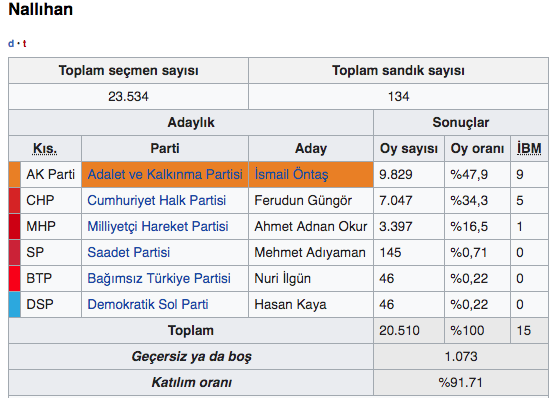Click the voter count 23.534
The height and width of the screenshot is (398, 551).
[x=128, y=96]
